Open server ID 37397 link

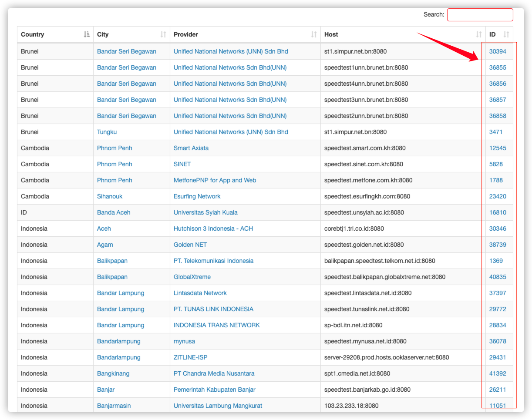pyautogui.click(x=498, y=293)
